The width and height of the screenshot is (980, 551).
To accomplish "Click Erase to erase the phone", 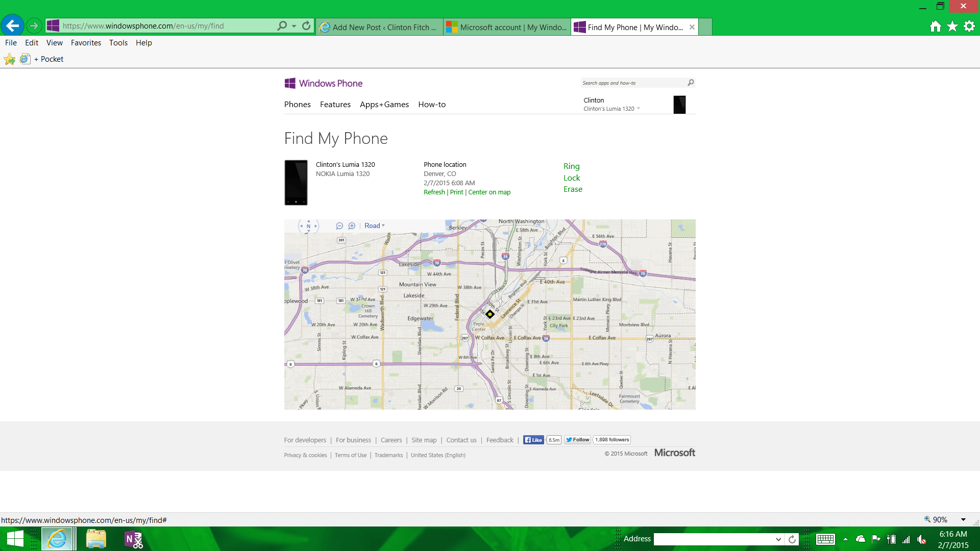I will (x=573, y=189).
